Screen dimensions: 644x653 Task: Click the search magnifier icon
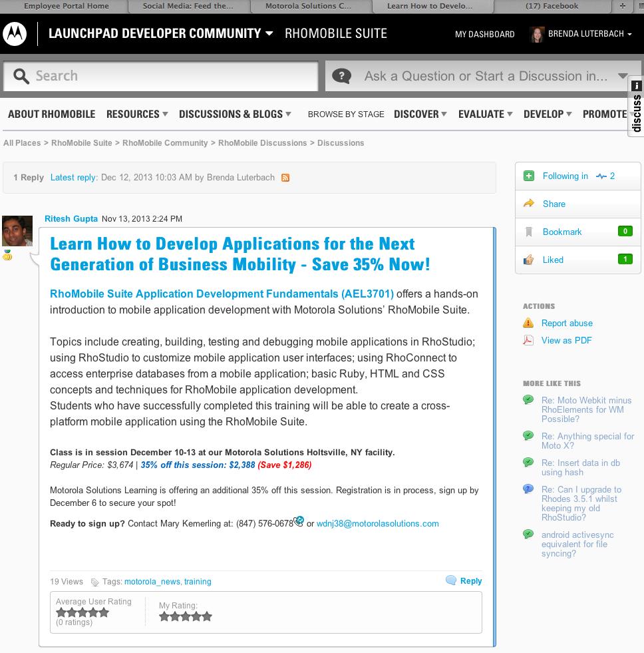tap(21, 76)
